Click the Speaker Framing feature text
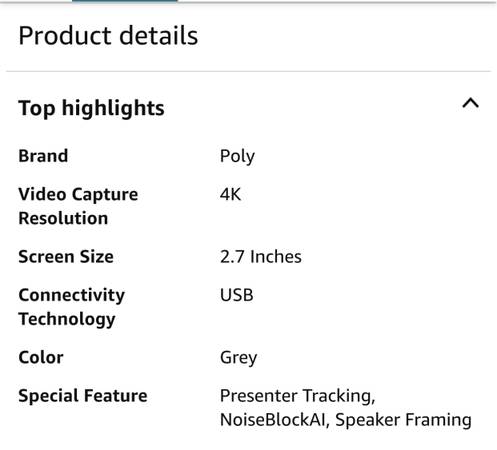497x450 pixels. click(x=403, y=420)
